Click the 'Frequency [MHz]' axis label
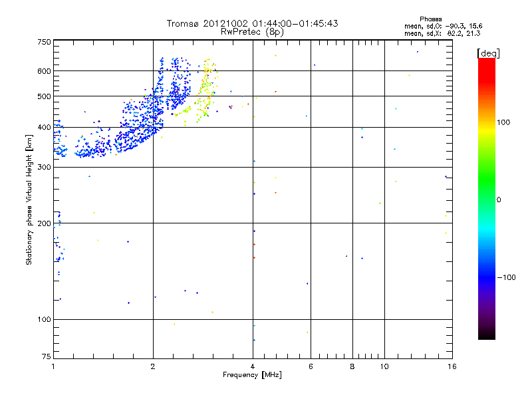Screen dimensions: 532x399 click(x=252, y=375)
